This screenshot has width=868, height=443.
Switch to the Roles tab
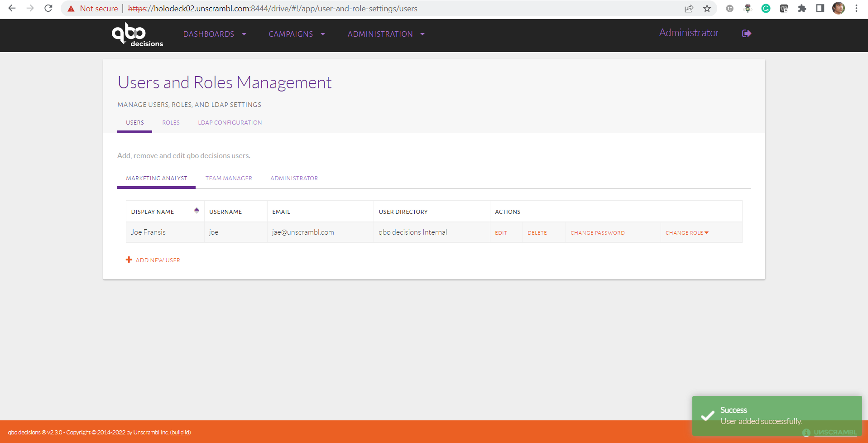tap(171, 123)
